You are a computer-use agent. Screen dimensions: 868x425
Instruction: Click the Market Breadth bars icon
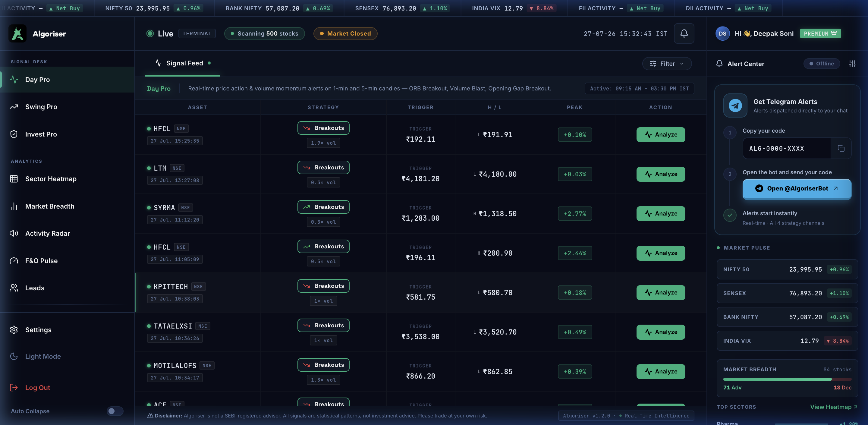pyautogui.click(x=14, y=206)
